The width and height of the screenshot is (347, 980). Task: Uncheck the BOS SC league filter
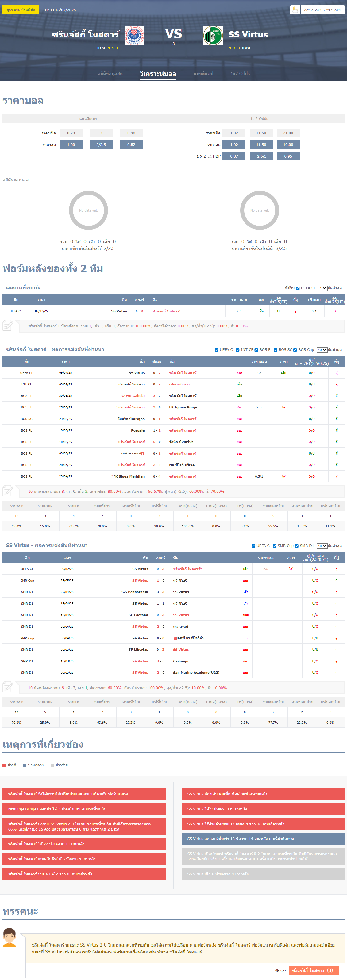276,350
